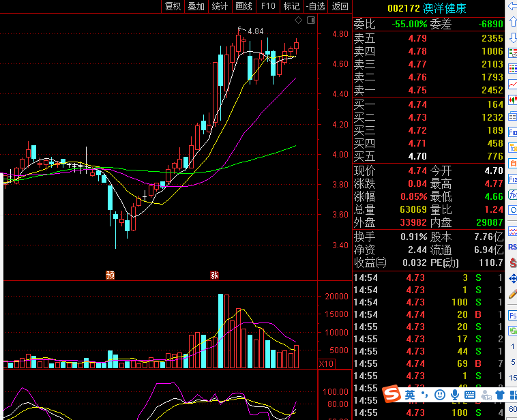
Task: Click the 14:55 trade row with volume 69
Action: [x=428, y=363]
